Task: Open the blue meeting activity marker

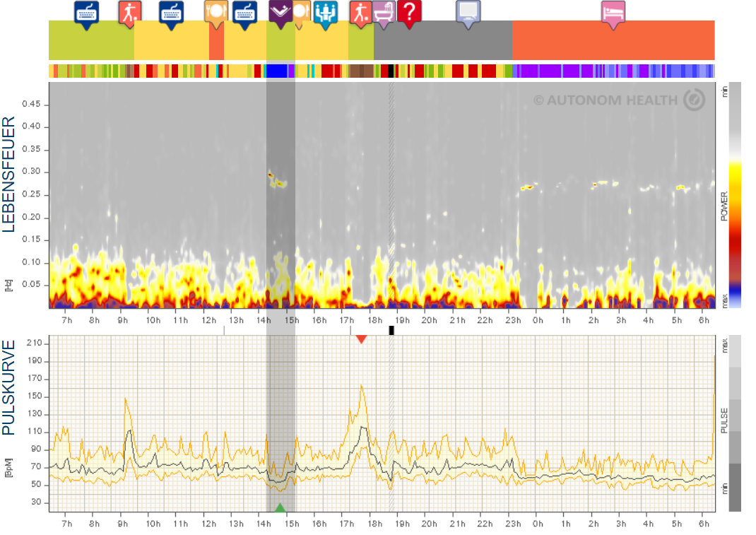Action: point(325,12)
